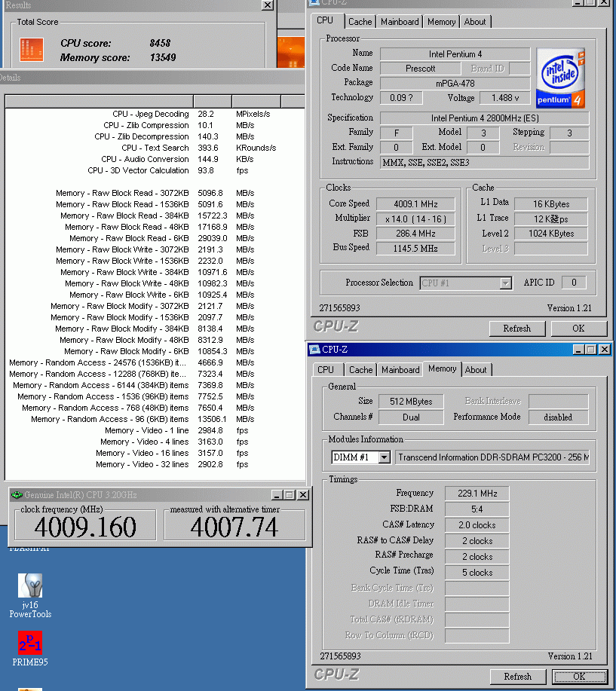Click the CPU score value 8458
Image resolution: width=616 pixels, height=691 pixels.
160,43
